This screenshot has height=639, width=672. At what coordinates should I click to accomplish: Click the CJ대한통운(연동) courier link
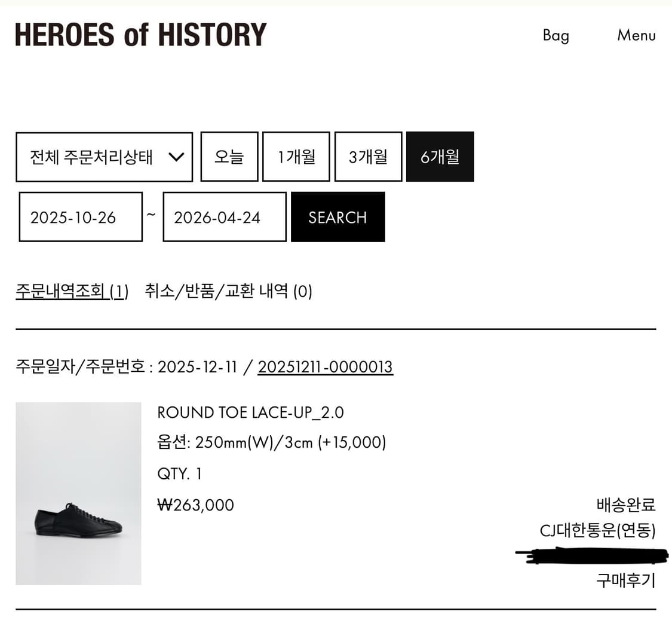[x=597, y=530]
